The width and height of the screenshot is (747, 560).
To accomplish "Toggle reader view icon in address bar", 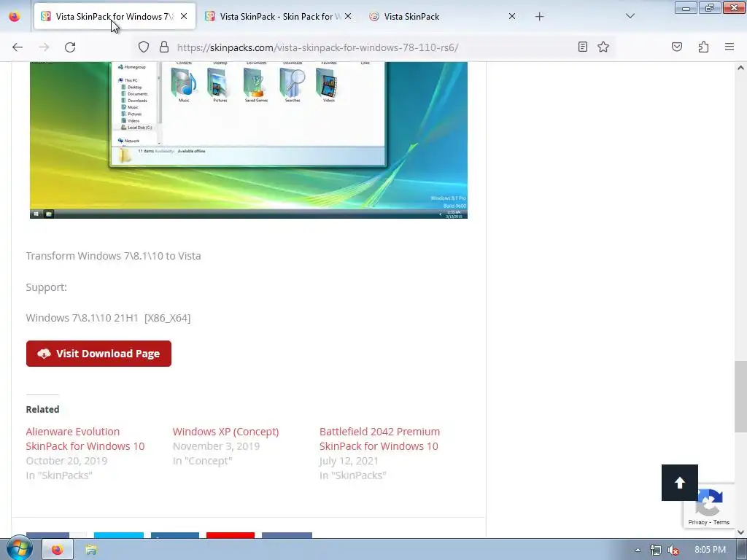I will (582, 47).
